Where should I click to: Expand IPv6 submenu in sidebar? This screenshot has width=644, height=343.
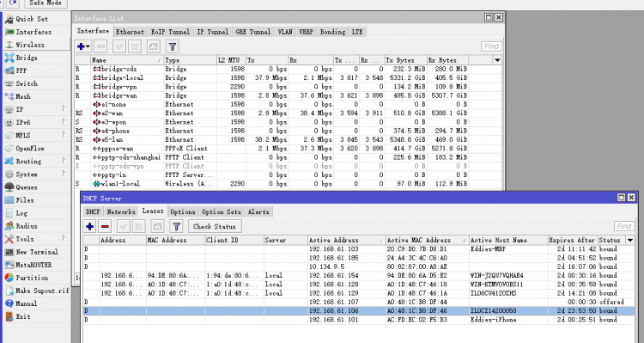64,122
